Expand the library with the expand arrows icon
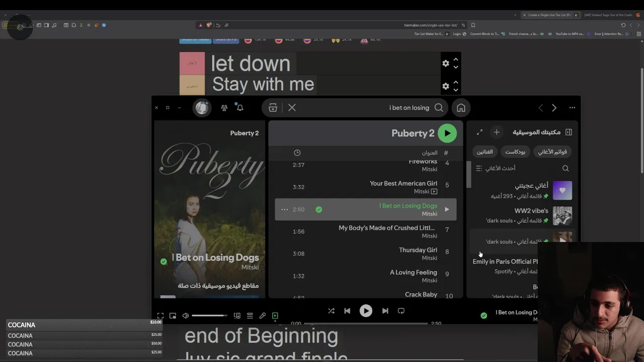The image size is (644, 362). (479, 132)
